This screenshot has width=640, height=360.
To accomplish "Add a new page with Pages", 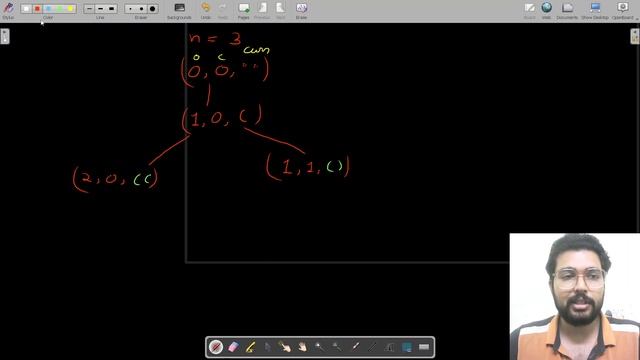I will (x=244, y=11).
